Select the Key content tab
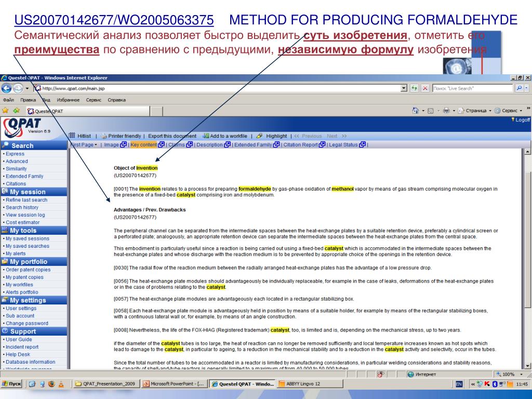Viewport: 532px width, 399px height. (x=143, y=145)
